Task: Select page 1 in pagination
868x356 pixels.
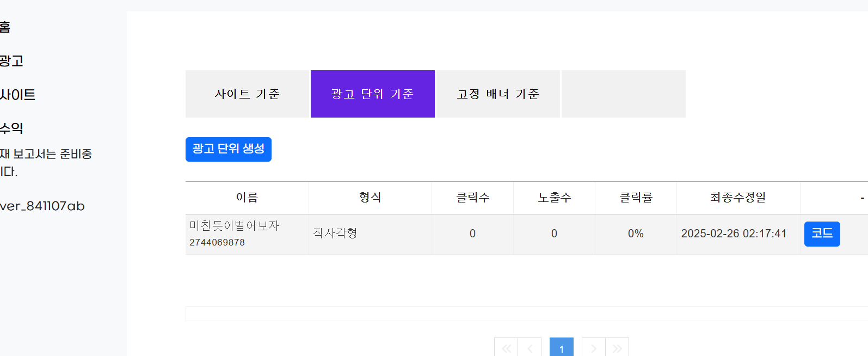Action: pos(562,348)
